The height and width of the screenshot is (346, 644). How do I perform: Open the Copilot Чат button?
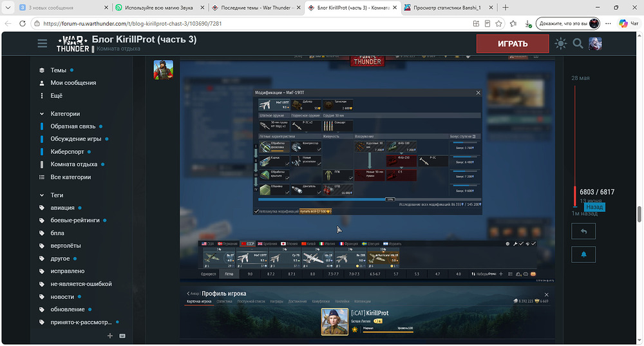point(629,23)
